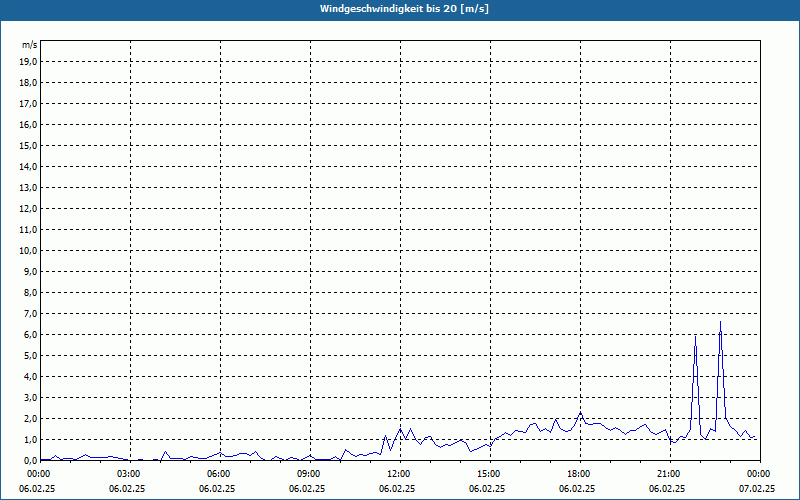Pick the '16,0' y-axis label

click(28, 124)
